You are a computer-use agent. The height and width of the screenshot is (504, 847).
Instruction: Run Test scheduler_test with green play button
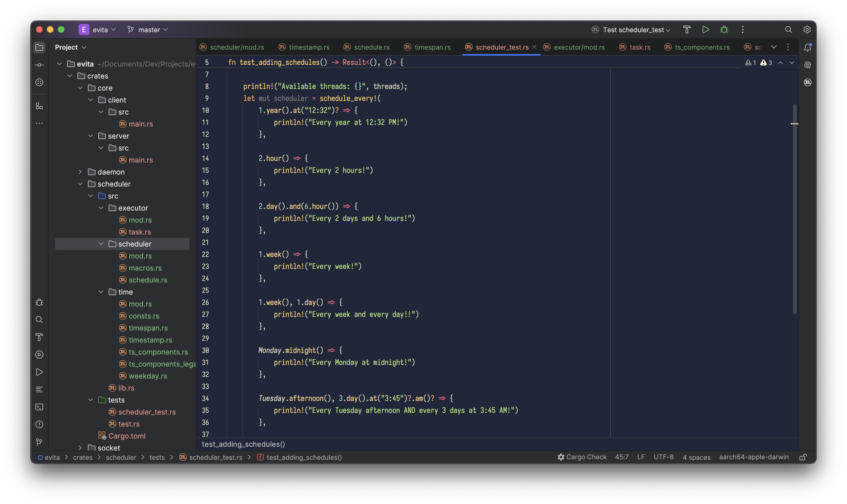point(705,29)
